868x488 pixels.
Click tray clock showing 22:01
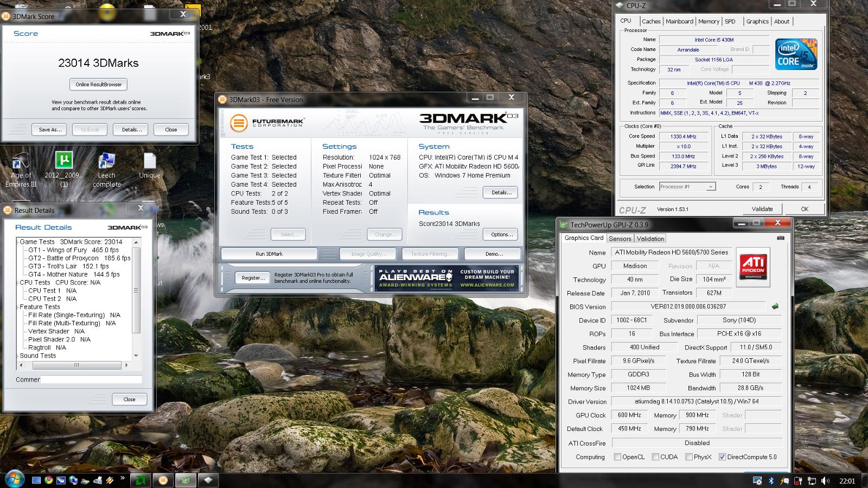(847, 481)
